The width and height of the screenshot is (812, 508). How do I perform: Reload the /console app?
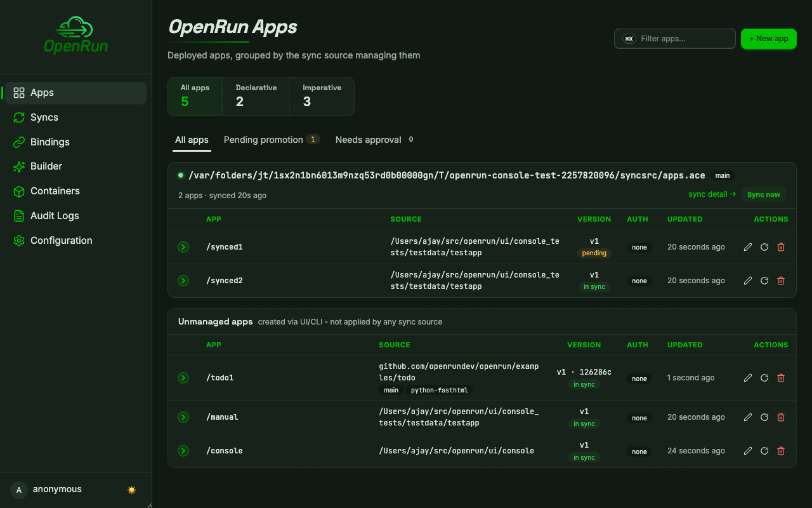(764, 451)
